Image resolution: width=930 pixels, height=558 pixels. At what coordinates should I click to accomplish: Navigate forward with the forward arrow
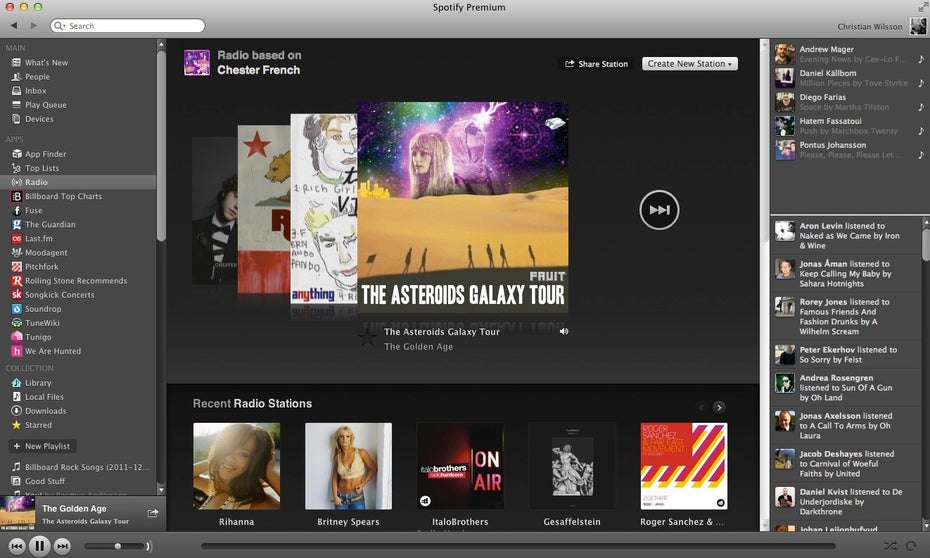click(x=34, y=25)
